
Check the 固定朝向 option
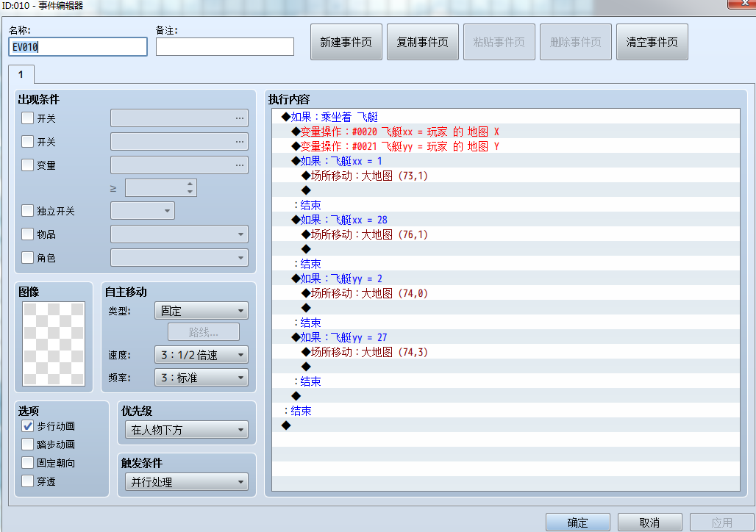point(27,463)
